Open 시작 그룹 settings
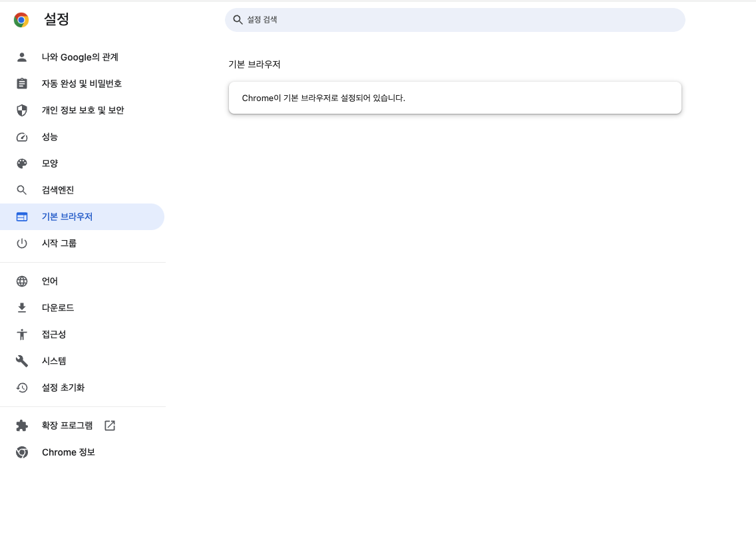This screenshot has height=548, width=756. 82,243
